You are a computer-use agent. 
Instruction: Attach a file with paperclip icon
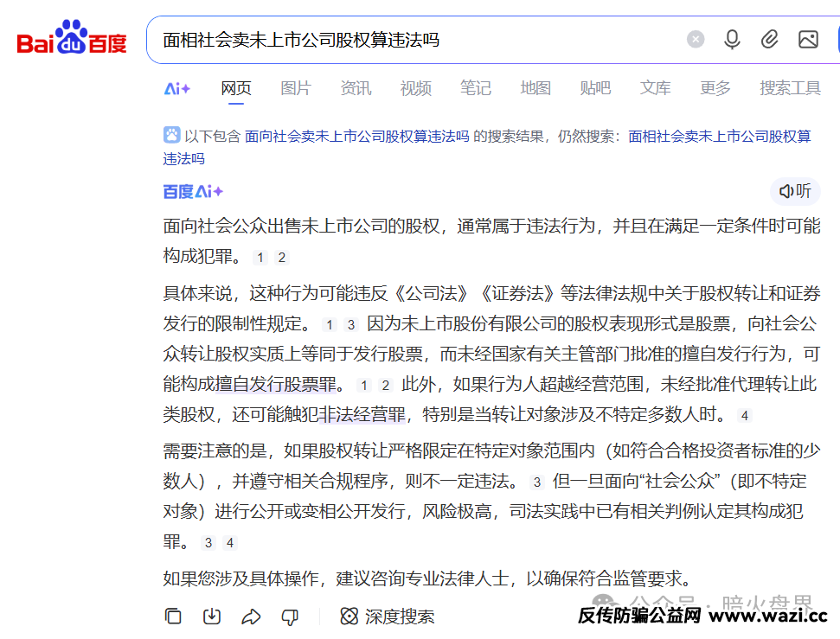(x=769, y=40)
